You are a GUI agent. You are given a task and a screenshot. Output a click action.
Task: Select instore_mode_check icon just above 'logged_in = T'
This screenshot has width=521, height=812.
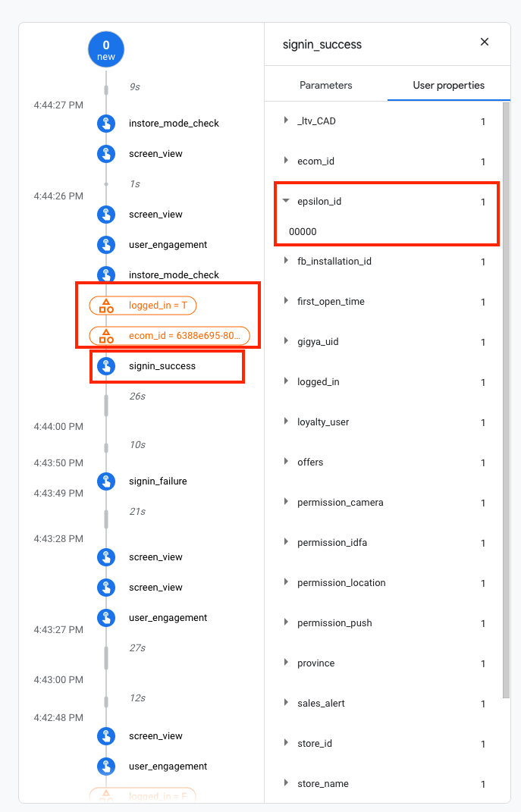click(x=106, y=274)
